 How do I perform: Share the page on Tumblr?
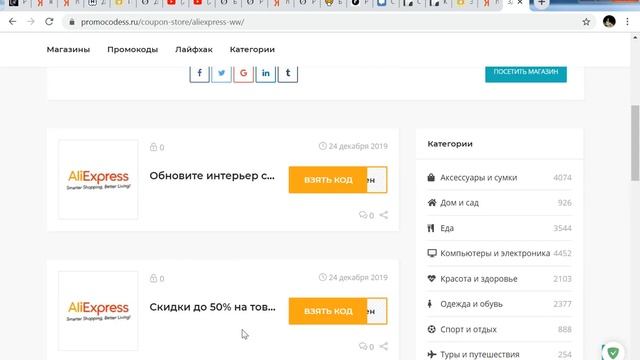point(288,73)
